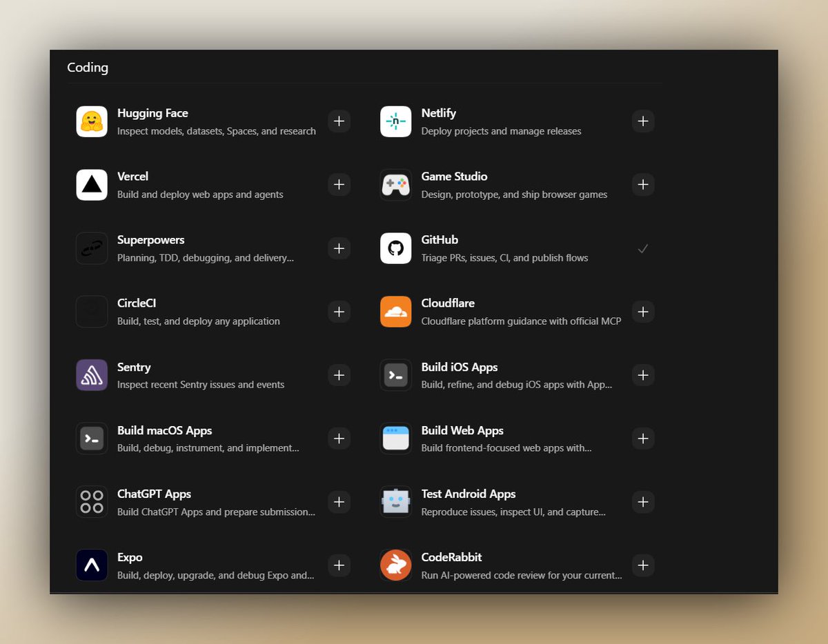Viewport: 828px width, 644px height.
Task: Select the Cloudflare orange cloud icon
Action: [396, 312]
